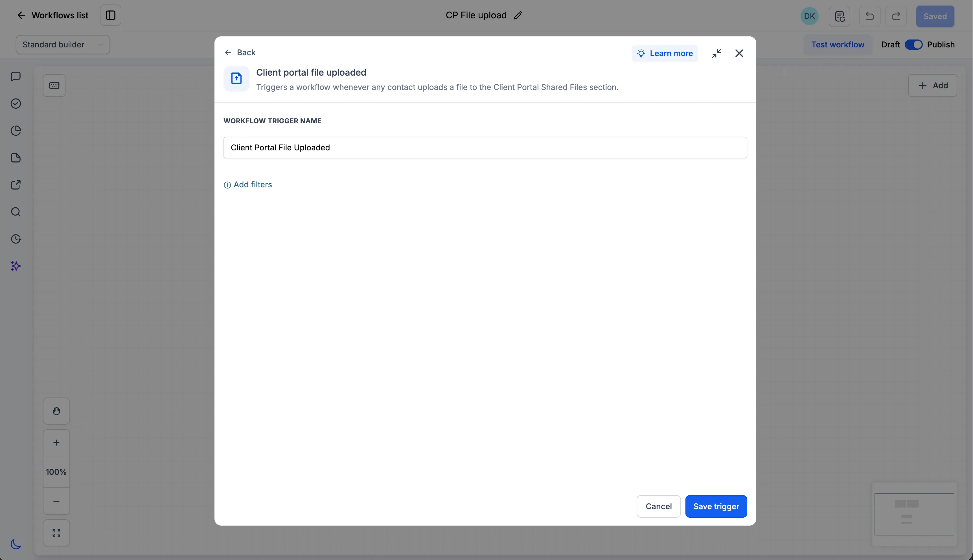Open the DK user avatar
Image resolution: width=973 pixels, height=560 pixels.
coord(809,16)
